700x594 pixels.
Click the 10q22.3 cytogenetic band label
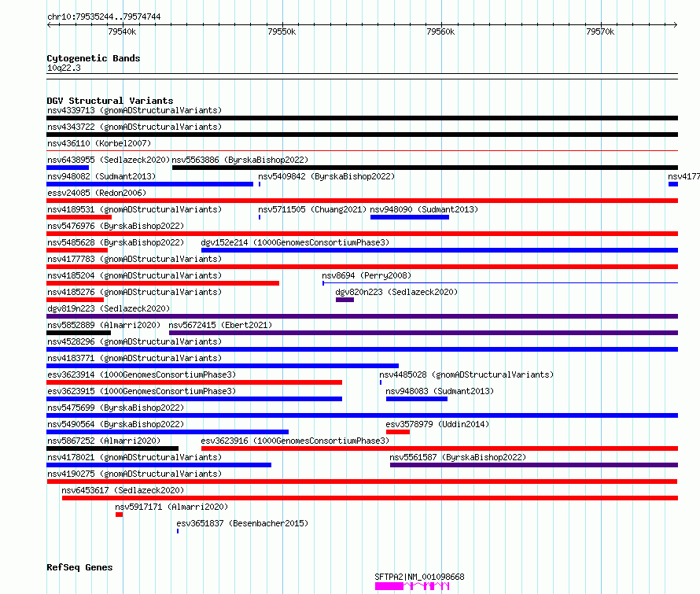point(64,68)
